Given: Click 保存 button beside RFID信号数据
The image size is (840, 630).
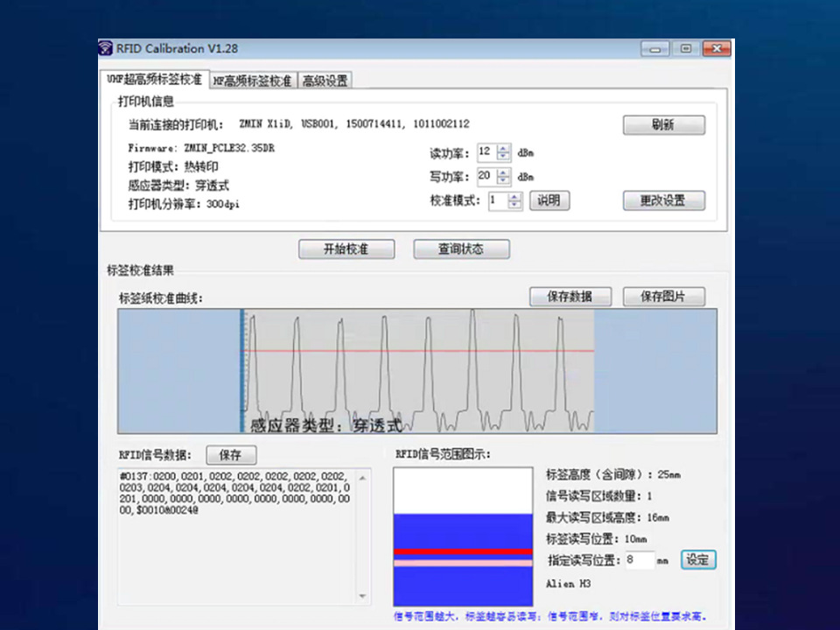Looking at the screenshot, I should (x=231, y=455).
